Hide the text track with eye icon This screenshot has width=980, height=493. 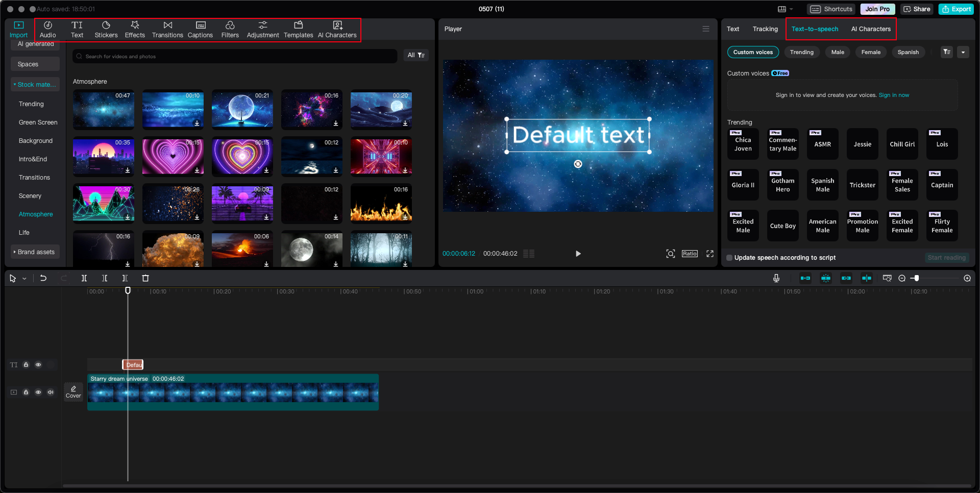tap(38, 365)
